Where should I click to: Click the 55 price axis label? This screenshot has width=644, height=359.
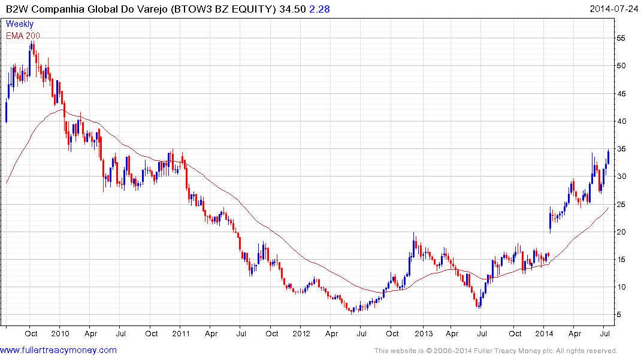621,38
